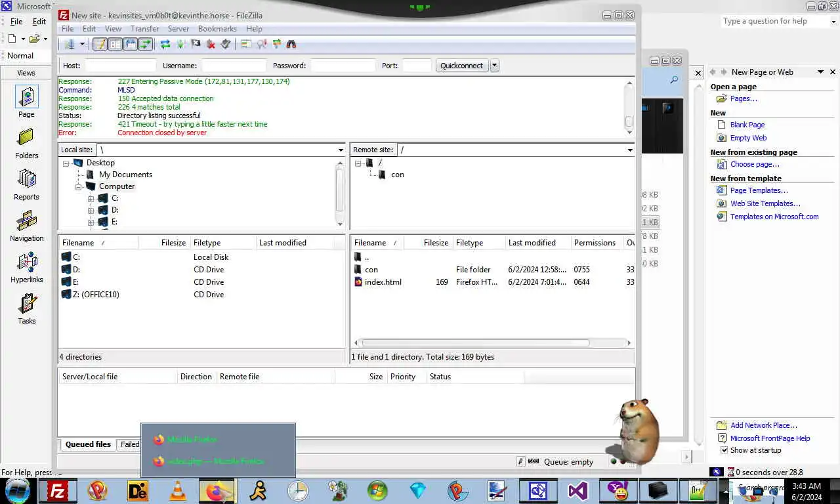Uncheck Show at startup checkbox
The width and height of the screenshot is (840, 504).
(x=724, y=450)
